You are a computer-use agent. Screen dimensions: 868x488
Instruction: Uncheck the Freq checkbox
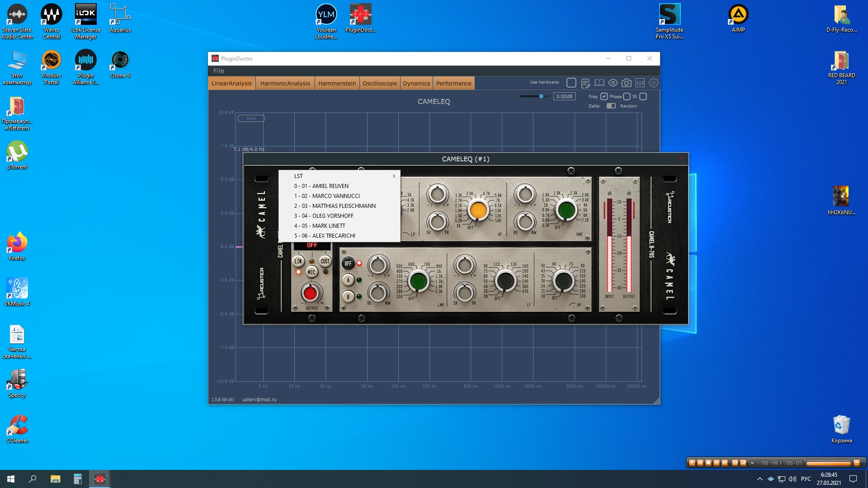[604, 96]
